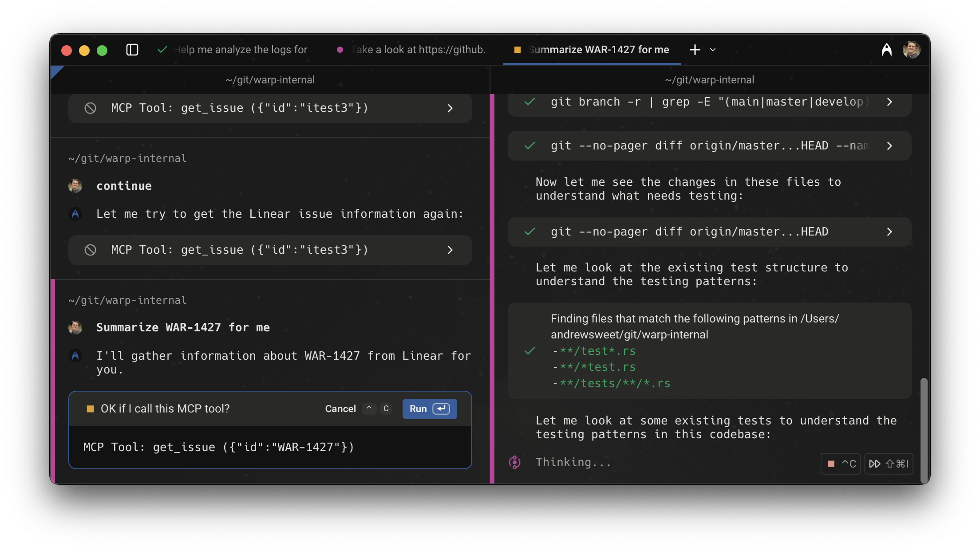Click the blue corner flag indicator
Viewport: 980px width, 550px height.
coord(56,71)
